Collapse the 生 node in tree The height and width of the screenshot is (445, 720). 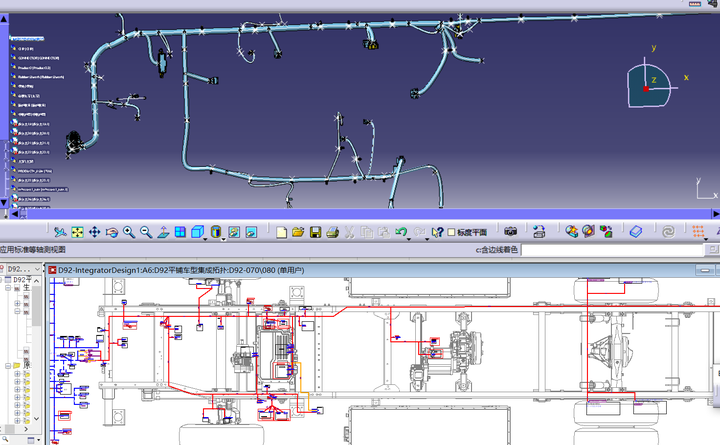(8, 288)
